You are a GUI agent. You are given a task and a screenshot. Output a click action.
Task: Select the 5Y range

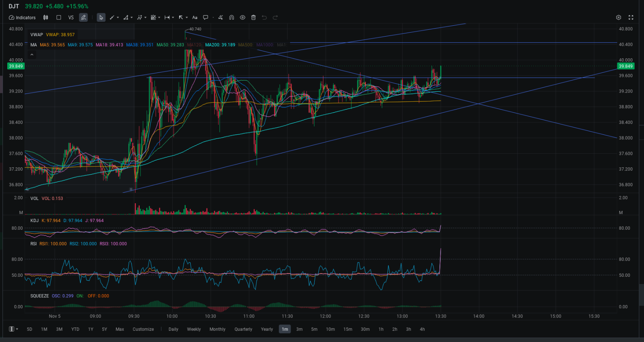pos(104,329)
